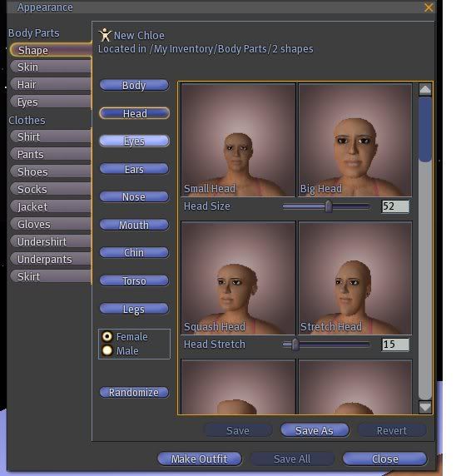
Task: Switch to the Hair body part tab
Action: (x=51, y=84)
